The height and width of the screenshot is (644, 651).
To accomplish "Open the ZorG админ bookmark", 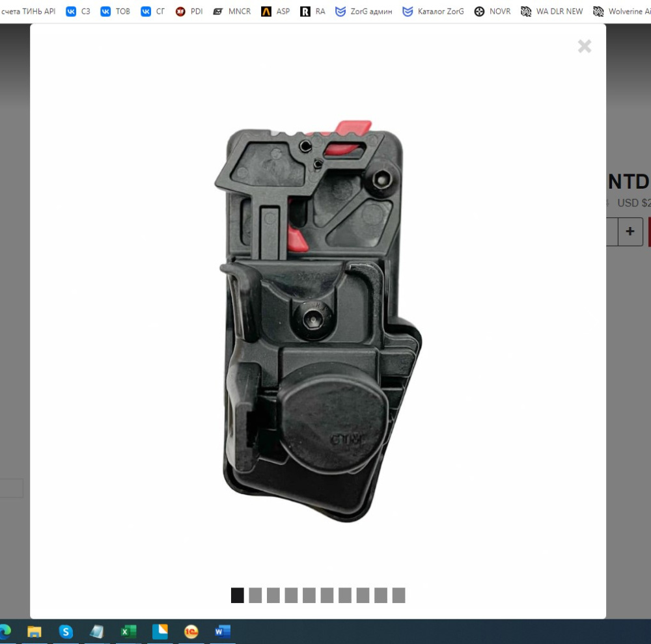I will pos(364,12).
